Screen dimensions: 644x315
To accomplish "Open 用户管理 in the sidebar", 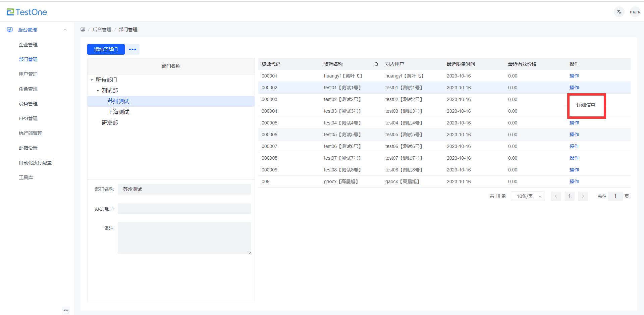I will (28, 74).
